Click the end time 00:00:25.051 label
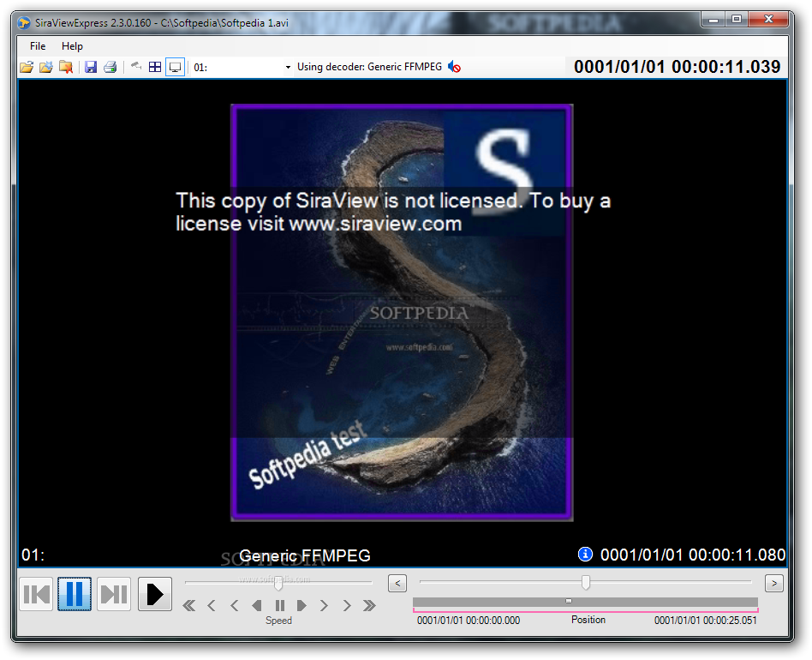This screenshot has width=812, height=660. [705, 620]
